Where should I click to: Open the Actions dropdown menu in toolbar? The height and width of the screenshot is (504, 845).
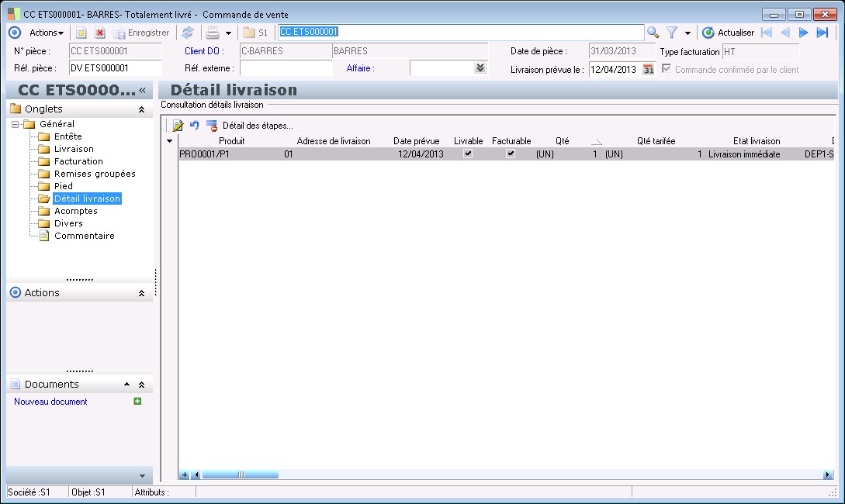[x=47, y=33]
